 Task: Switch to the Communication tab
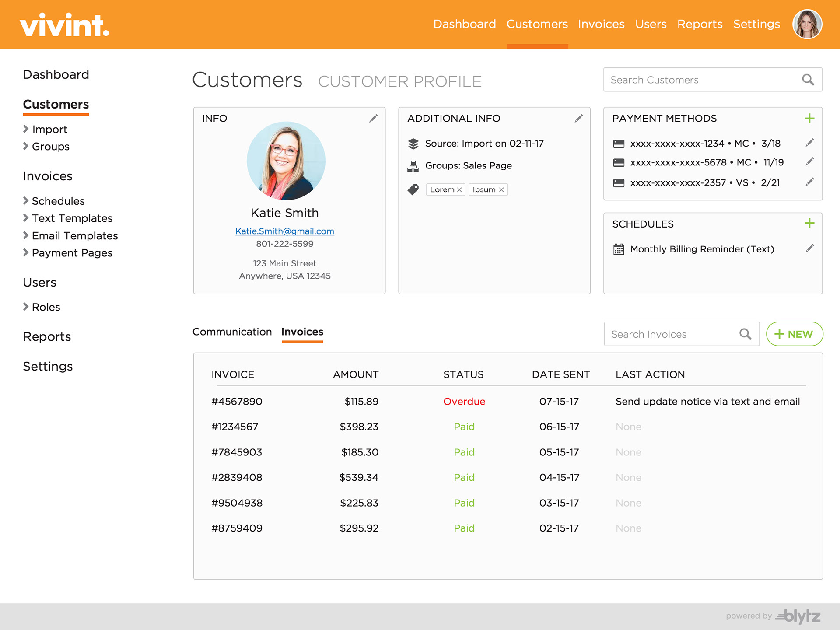(232, 332)
